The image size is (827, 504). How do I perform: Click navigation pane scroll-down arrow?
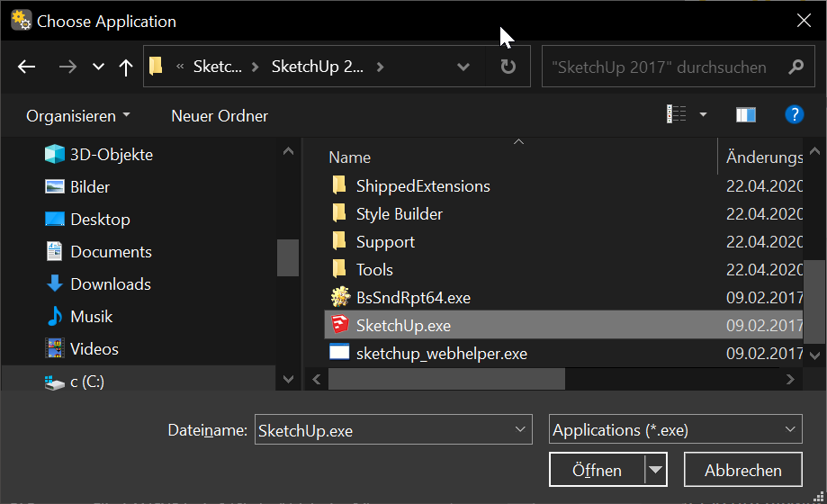(x=288, y=379)
